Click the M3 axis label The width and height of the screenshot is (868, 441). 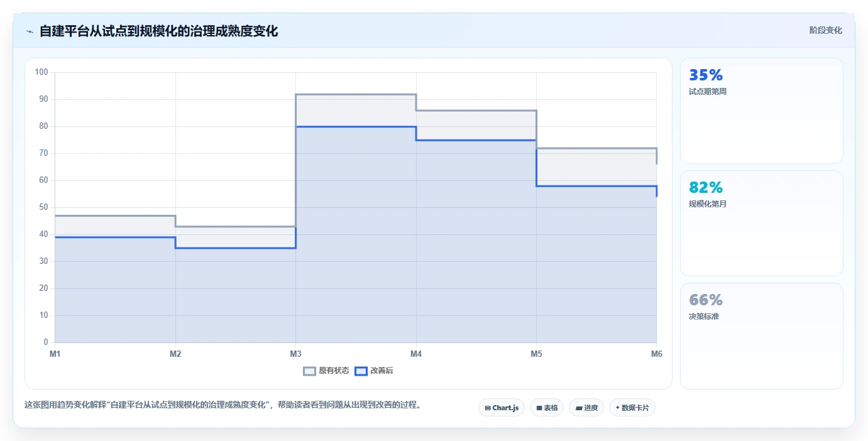coord(295,354)
